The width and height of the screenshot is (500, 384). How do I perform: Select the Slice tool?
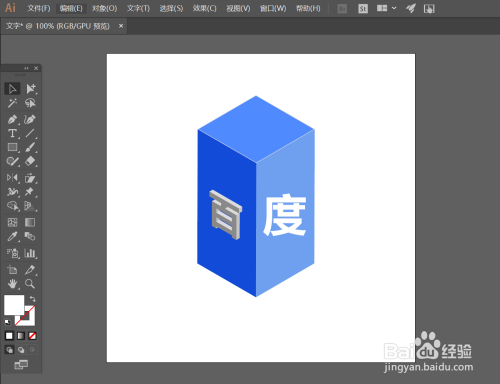click(30, 269)
